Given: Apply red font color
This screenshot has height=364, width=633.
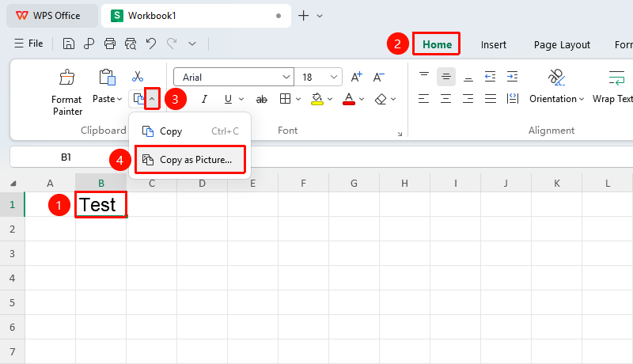Looking at the screenshot, I should coord(349,99).
